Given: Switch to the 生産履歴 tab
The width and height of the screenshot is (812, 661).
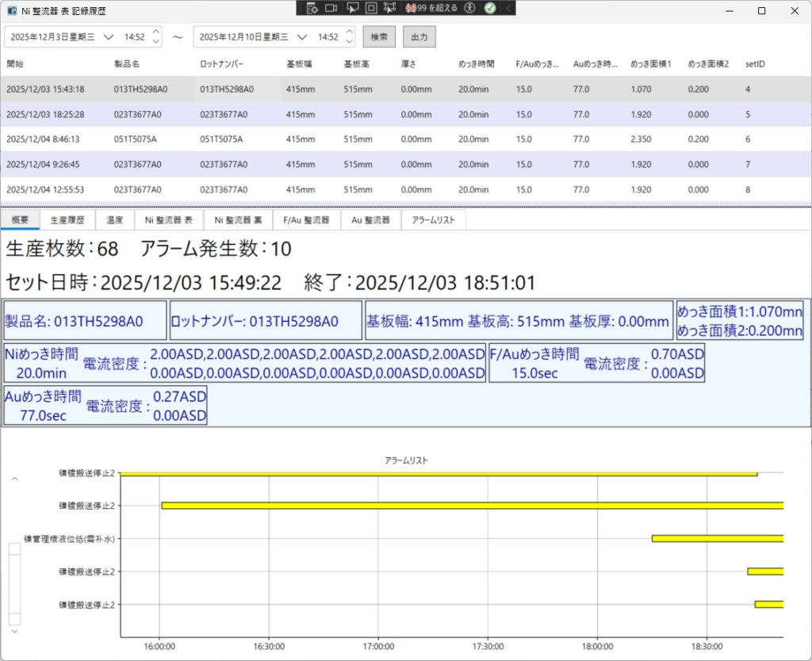Looking at the screenshot, I should (x=67, y=220).
